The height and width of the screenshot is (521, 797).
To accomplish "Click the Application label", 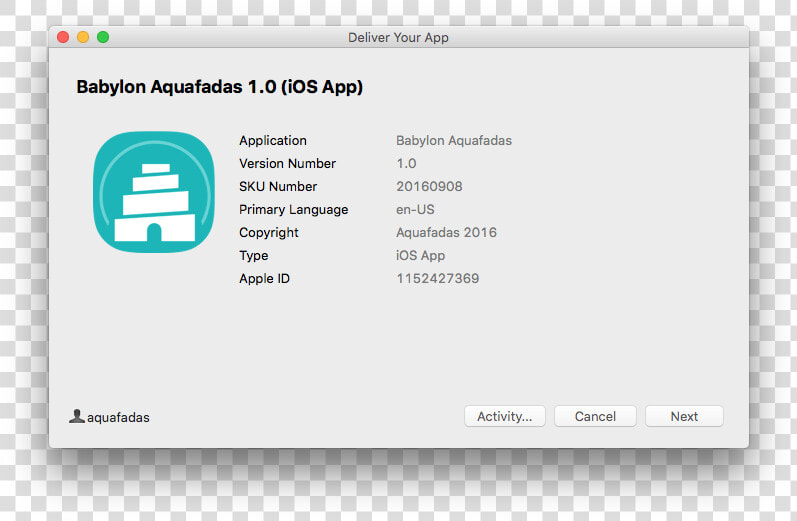I will 273,140.
